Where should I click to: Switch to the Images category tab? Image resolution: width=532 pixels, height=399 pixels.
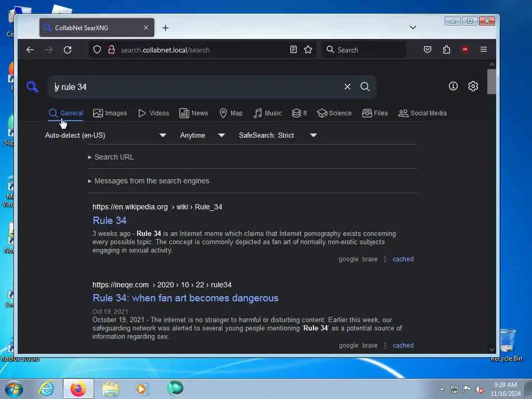click(110, 113)
